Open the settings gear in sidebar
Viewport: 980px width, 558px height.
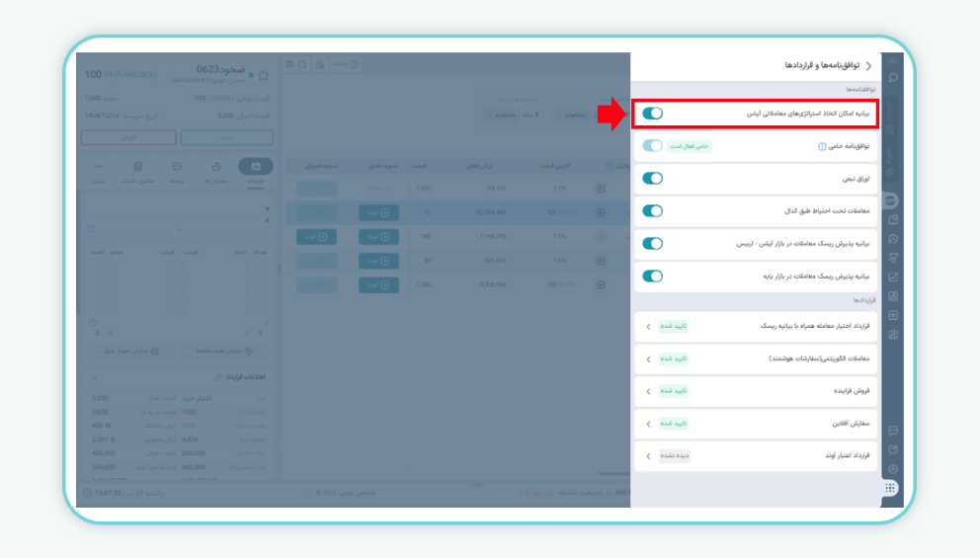(x=893, y=468)
